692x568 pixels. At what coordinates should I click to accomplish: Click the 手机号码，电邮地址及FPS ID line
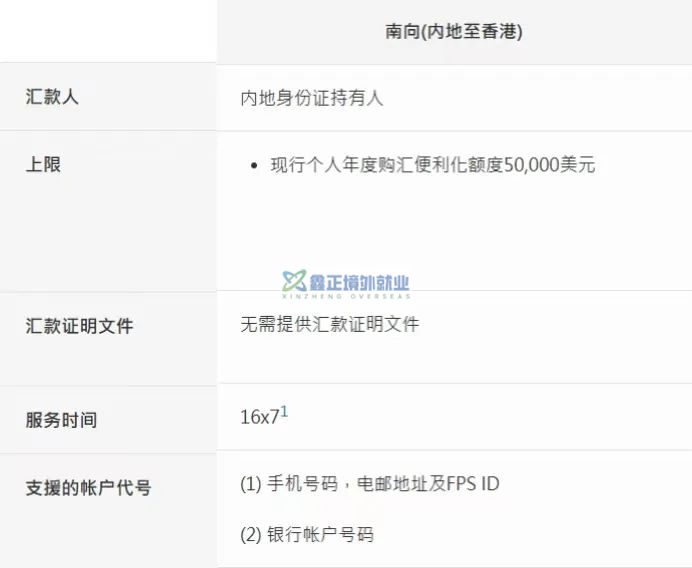coord(370,484)
